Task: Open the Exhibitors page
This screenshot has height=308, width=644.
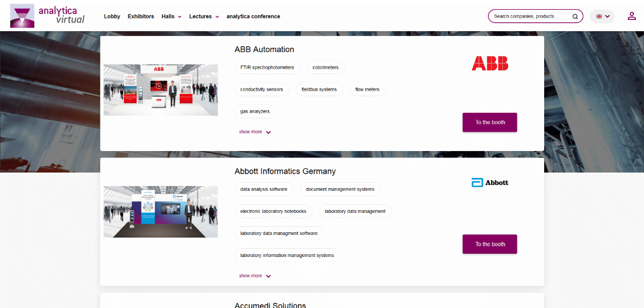Action: (141, 17)
